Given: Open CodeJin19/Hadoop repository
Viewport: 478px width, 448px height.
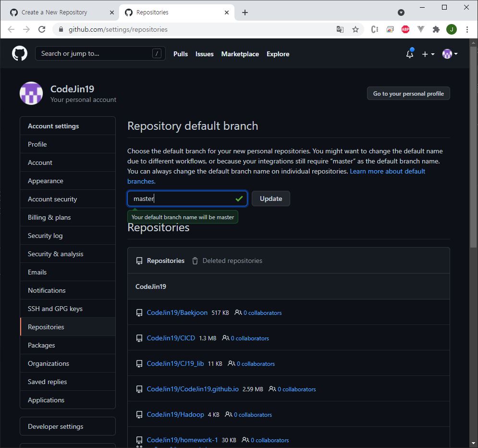Looking at the screenshot, I should click(x=175, y=414).
